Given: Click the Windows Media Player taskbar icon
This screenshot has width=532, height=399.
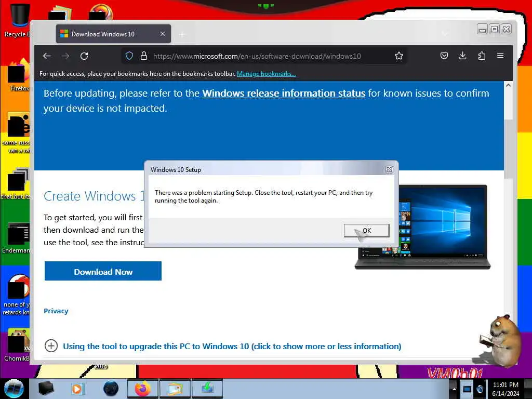Looking at the screenshot, I should coord(77,389).
